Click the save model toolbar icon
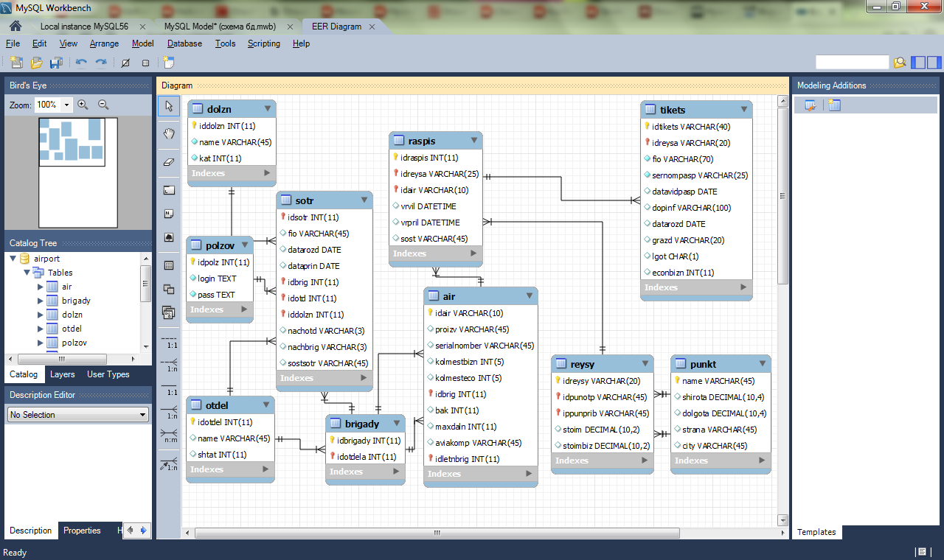Viewport: 944px width, 560px height. click(x=55, y=63)
